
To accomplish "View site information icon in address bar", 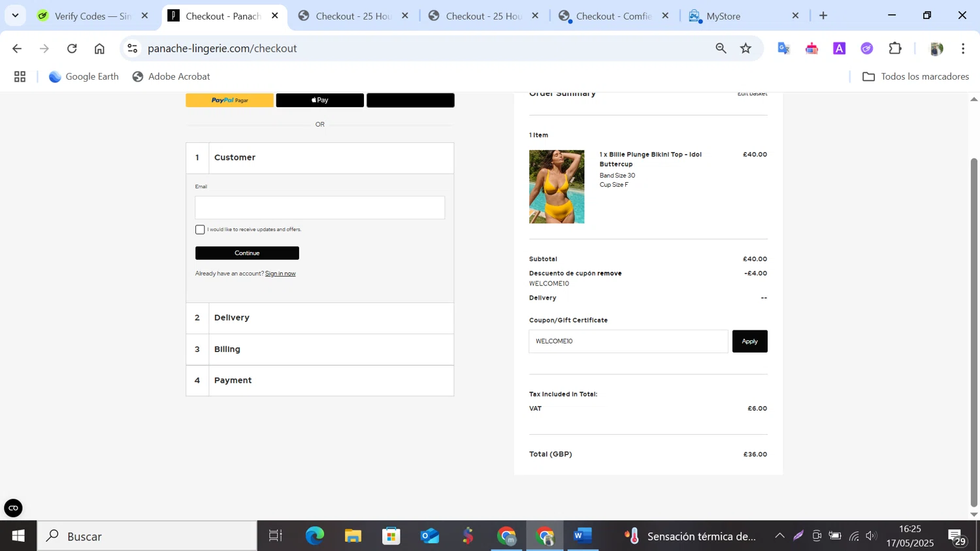I will point(133,48).
